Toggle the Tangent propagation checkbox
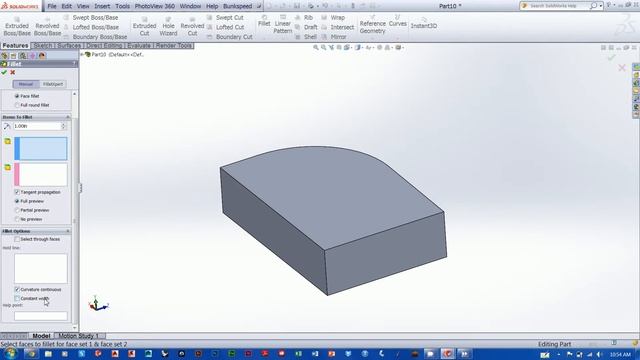Screen dimensions: 640x360 (x=17, y=192)
